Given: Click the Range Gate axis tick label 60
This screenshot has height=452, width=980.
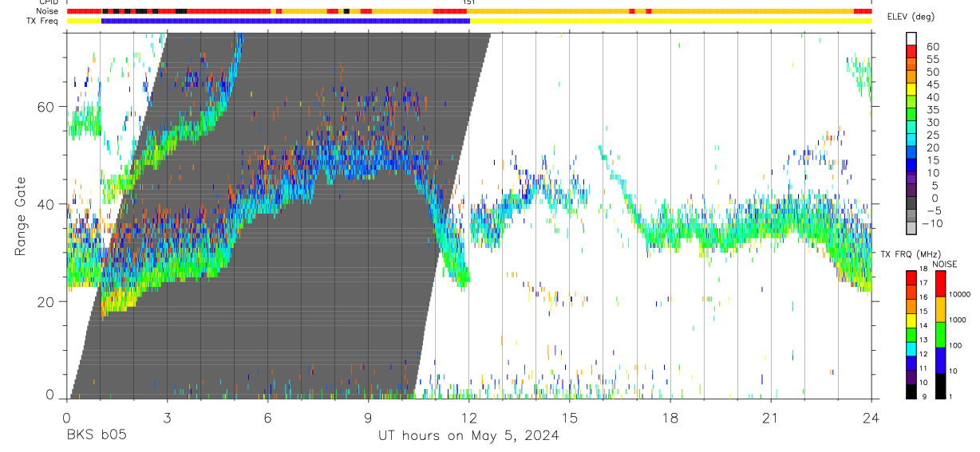Looking at the screenshot, I should [45, 107].
